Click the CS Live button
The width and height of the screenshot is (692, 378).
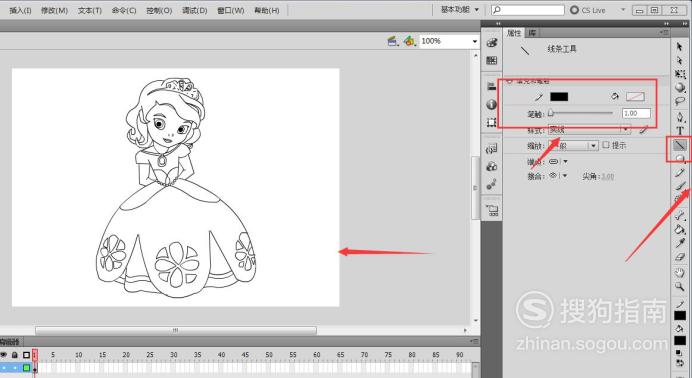[587, 9]
